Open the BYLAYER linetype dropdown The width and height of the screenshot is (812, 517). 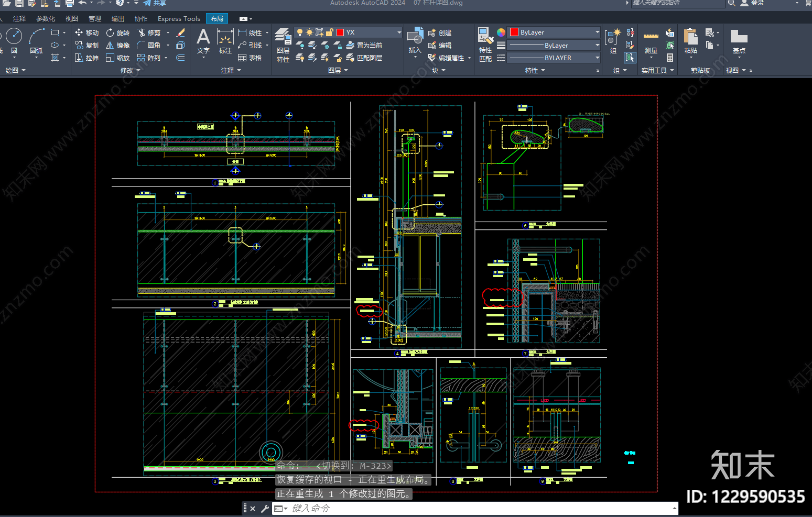(597, 58)
